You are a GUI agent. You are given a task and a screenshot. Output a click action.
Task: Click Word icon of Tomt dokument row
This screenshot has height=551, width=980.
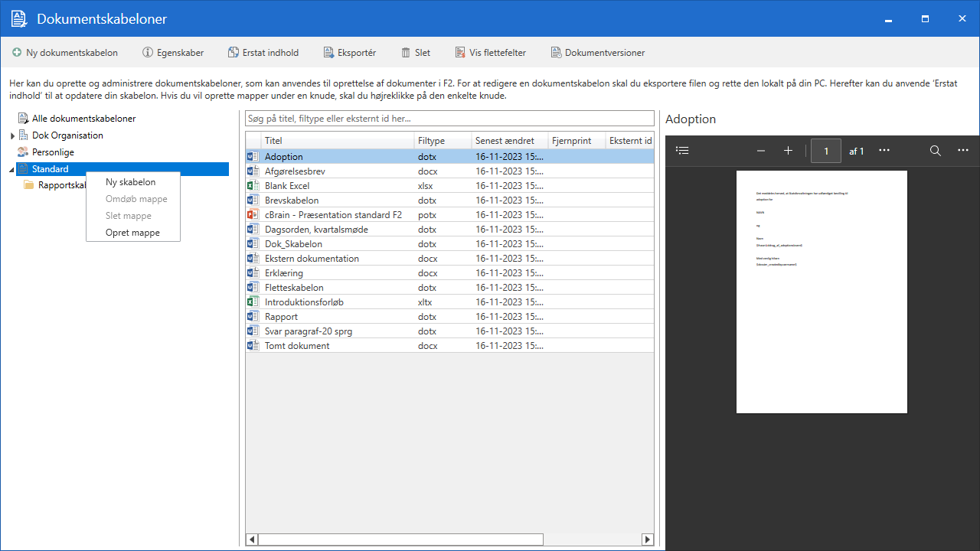point(253,346)
